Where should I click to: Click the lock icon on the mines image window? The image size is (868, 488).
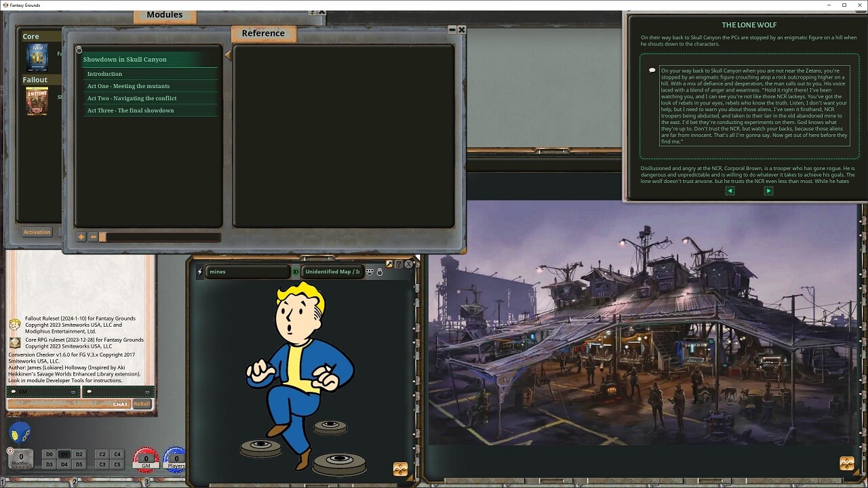pos(380,272)
